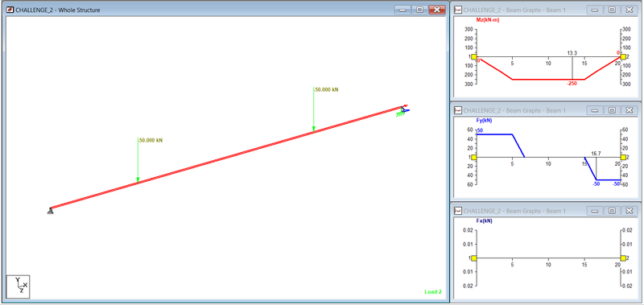Click the XYZ axis orientation icon
Viewport: 644px width, 305px height.
click(18, 286)
